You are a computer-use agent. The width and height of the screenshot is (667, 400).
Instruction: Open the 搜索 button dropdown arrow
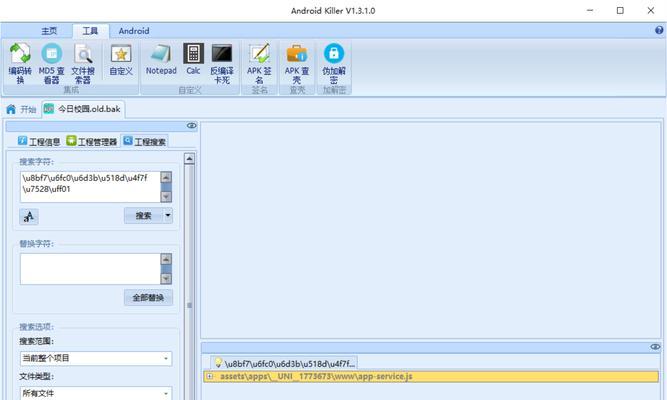point(168,216)
